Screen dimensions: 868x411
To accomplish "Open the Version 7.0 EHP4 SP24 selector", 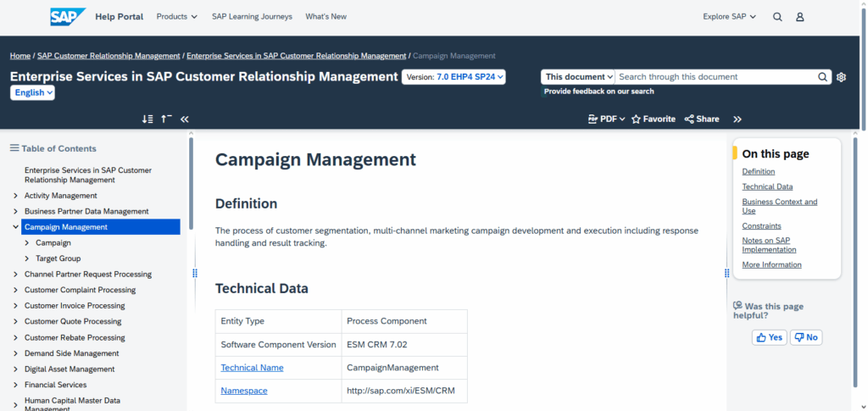I will click(453, 77).
